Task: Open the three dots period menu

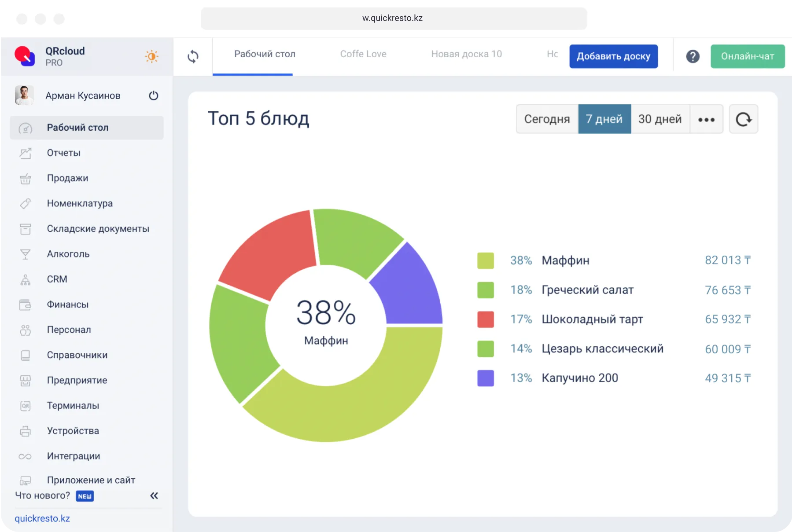Action: pos(706,119)
